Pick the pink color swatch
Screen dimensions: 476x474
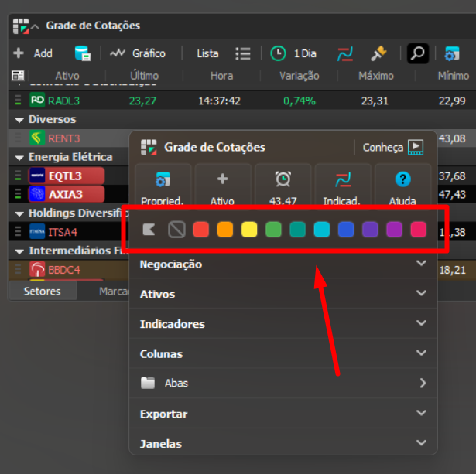coord(418,229)
